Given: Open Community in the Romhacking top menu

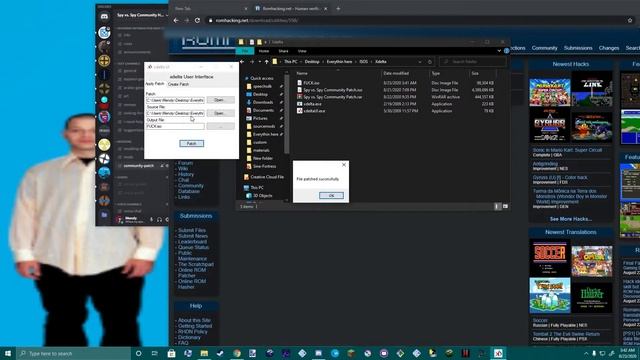Looking at the screenshot, I should [x=544, y=48].
